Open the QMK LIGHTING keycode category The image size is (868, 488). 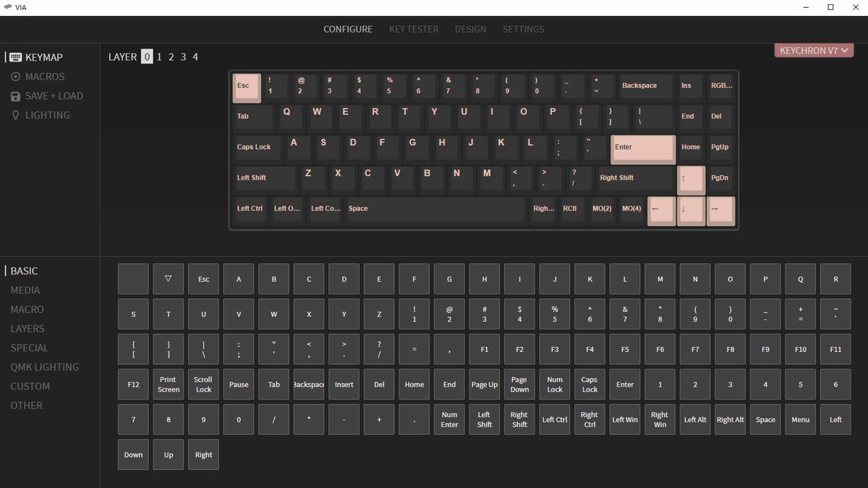(x=45, y=366)
